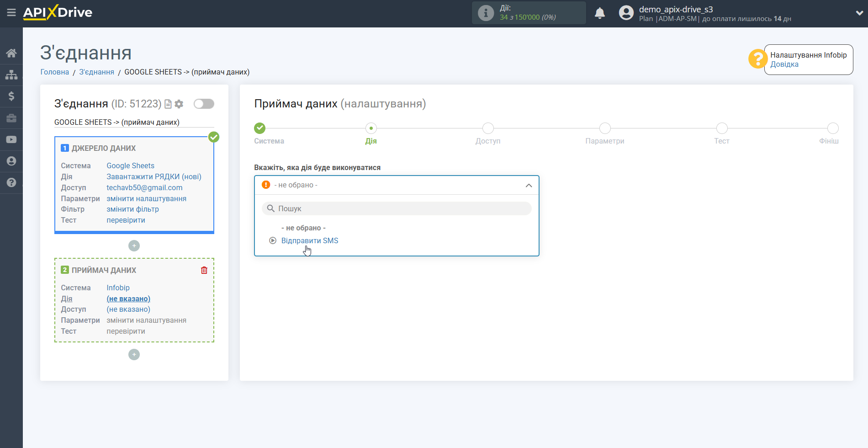
Task: Click receiver перевірити text
Action: (126, 331)
